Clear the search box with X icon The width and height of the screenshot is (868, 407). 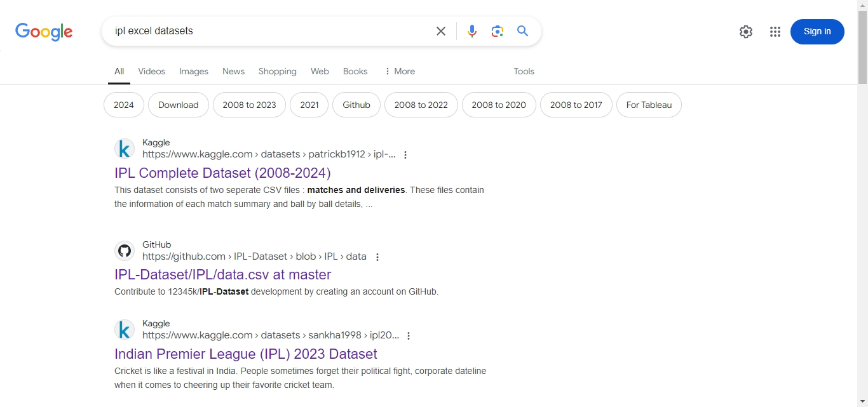(441, 31)
